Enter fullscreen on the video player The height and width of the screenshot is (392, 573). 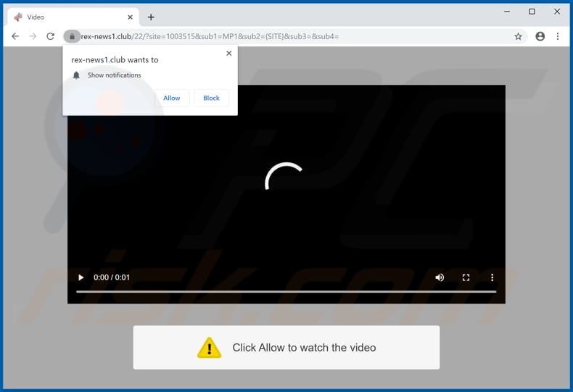(x=466, y=278)
